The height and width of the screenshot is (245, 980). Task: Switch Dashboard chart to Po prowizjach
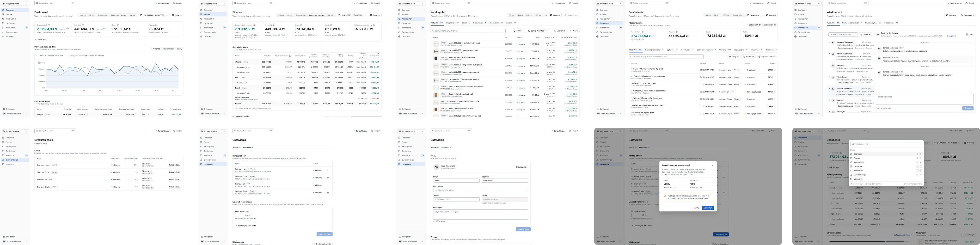[168, 49]
